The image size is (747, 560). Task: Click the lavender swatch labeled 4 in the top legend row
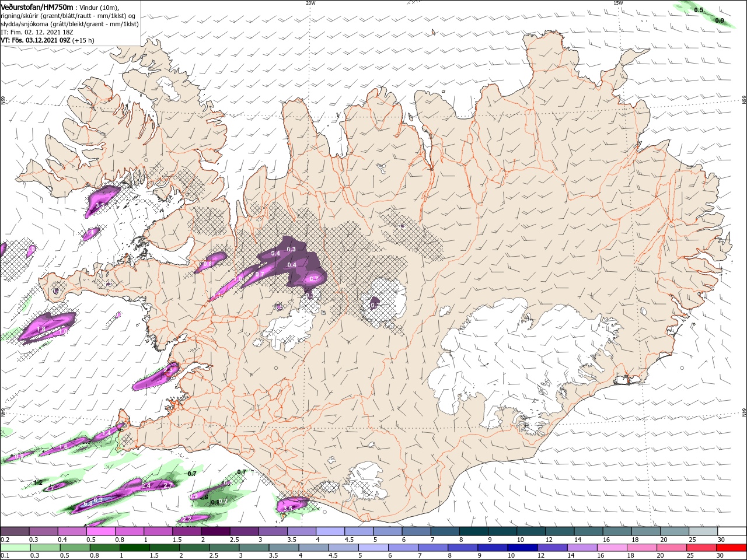pyautogui.click(x=330, y=531)
